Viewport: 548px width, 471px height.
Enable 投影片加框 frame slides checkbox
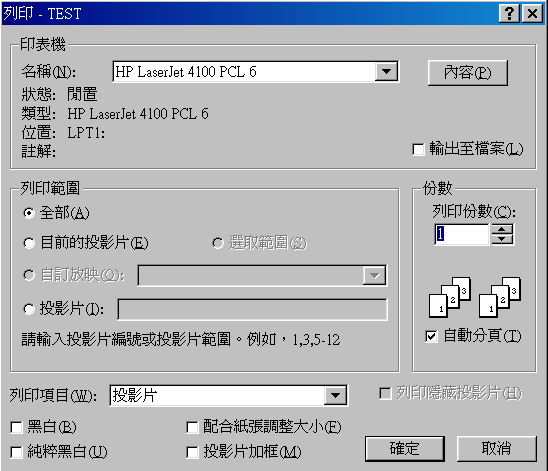point(192,452)
